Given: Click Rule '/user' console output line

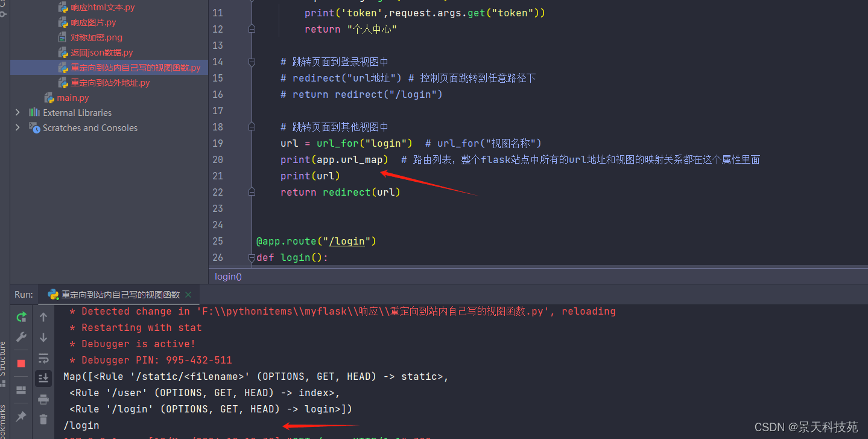Looking at the screenshot, I should pos(204,393).
